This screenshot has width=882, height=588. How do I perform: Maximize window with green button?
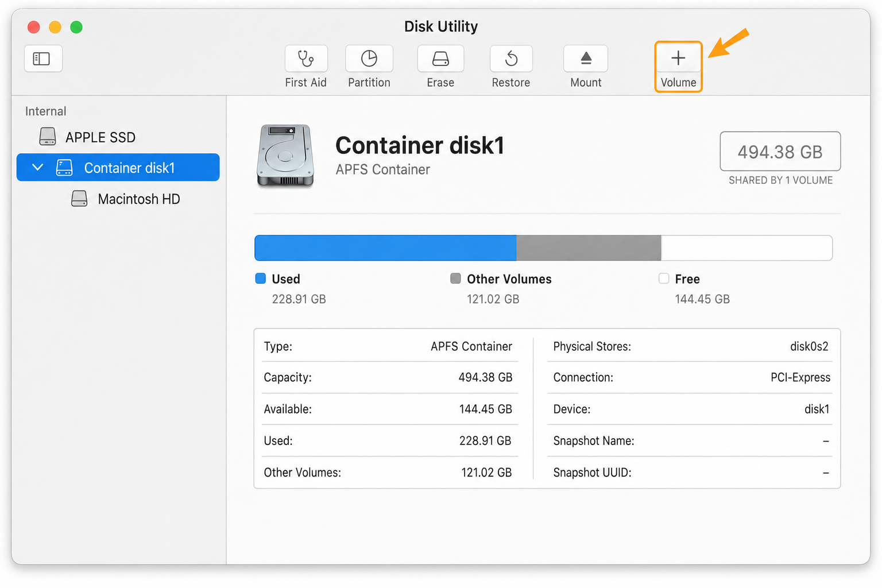pos(76,27)
